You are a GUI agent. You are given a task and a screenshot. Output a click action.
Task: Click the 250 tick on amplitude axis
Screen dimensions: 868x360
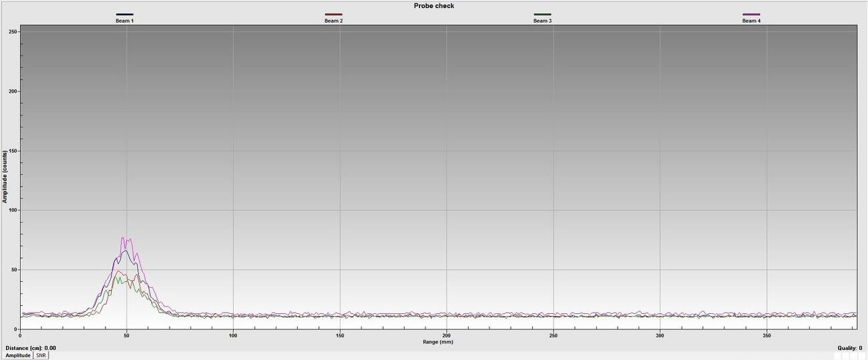click(x=13, y=32)
